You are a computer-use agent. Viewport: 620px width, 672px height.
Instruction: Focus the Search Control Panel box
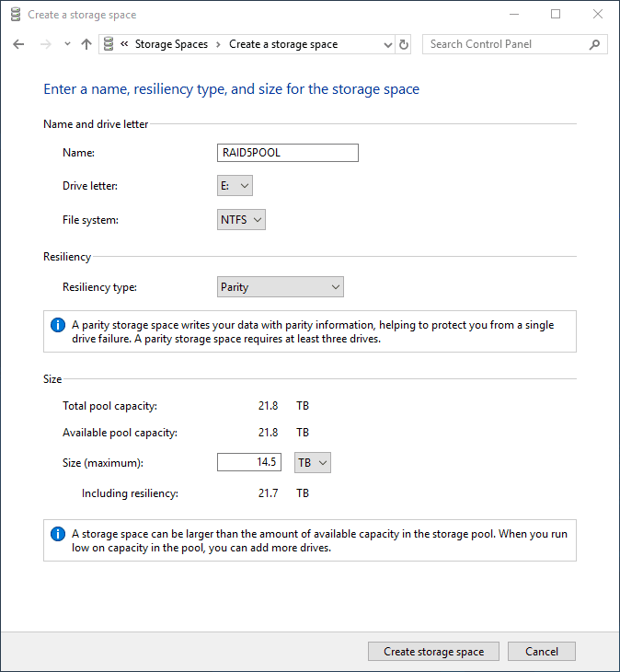coord(506,44)
